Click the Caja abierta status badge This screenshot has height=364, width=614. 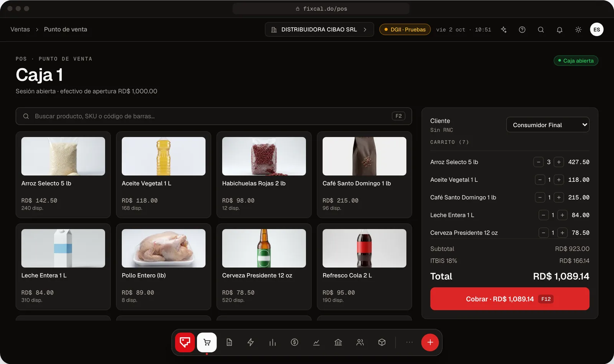pyautogui.click(x=576, y=61)
